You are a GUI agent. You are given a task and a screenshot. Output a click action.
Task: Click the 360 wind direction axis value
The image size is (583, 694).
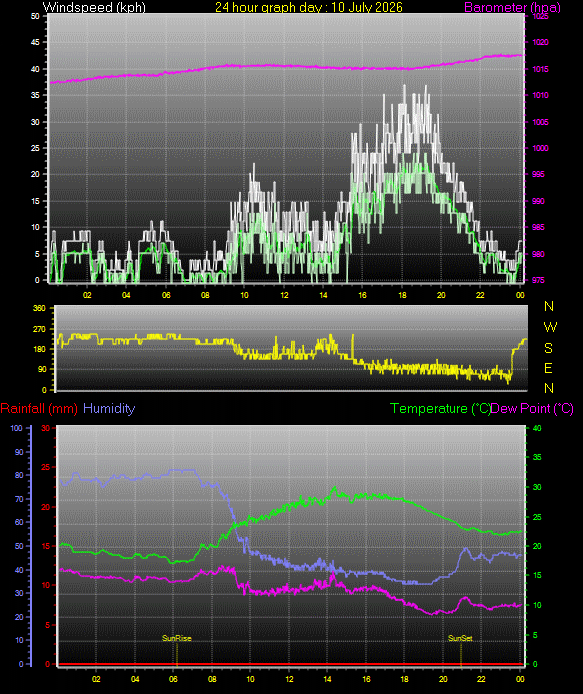click(x=39, y=308)
